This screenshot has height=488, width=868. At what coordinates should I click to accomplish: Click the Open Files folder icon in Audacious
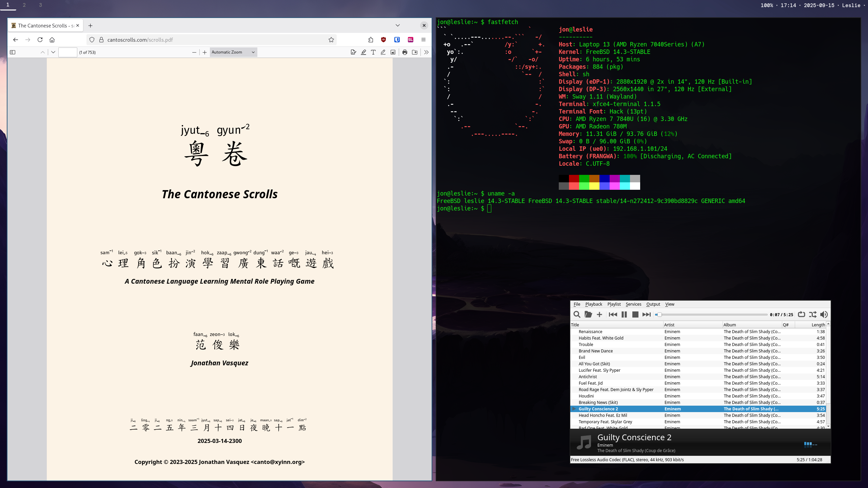[588, 314]
